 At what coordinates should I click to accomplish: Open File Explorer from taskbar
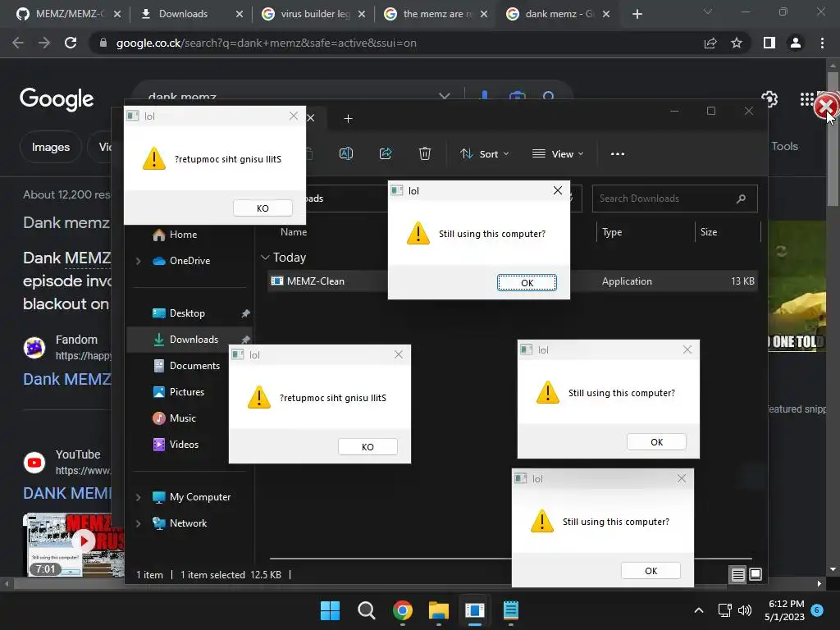[x=439, y=610]
